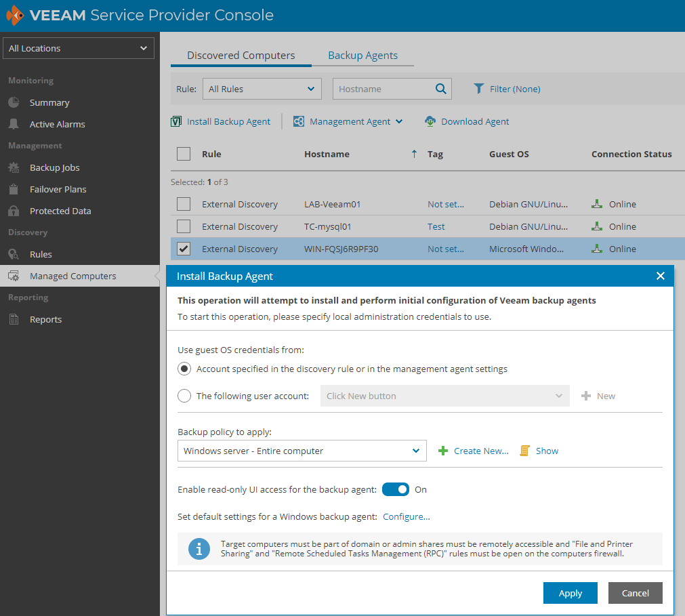The width and height of the screenshot is (685, 616).
Task: Click the 'Test' tag for TC-mysql01
Action: coord(436,226)
